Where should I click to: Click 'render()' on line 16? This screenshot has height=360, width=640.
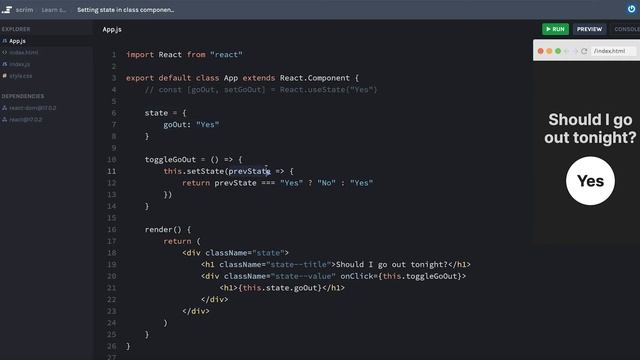(x=163, y=229)
